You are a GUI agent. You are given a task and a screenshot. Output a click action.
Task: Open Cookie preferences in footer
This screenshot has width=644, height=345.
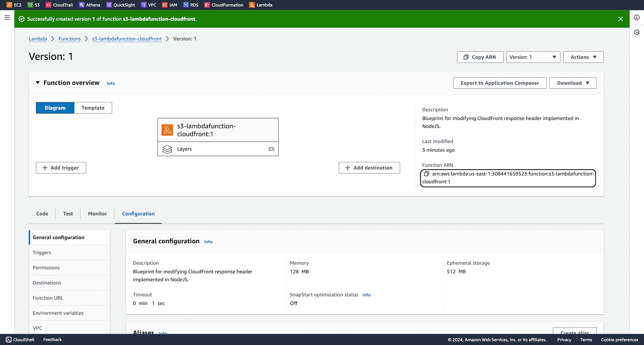(620, 340)
